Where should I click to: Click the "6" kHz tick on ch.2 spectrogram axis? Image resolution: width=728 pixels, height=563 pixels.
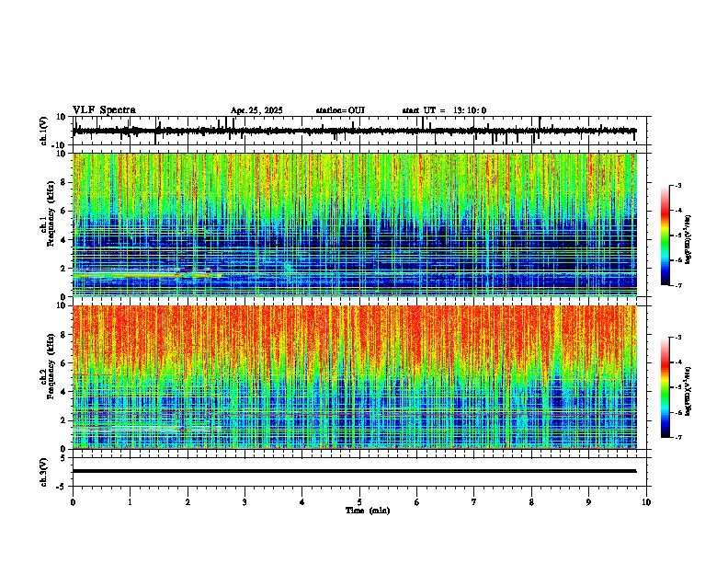click(63, 362)
